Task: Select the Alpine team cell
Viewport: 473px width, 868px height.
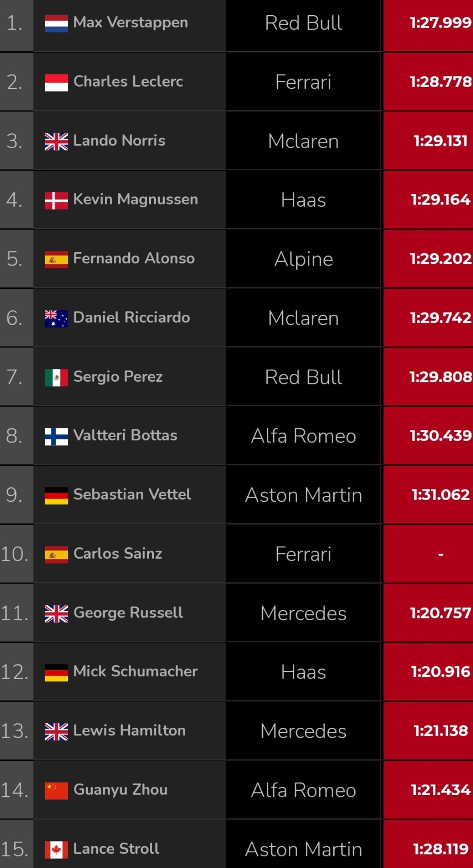Action: (303, 259)
